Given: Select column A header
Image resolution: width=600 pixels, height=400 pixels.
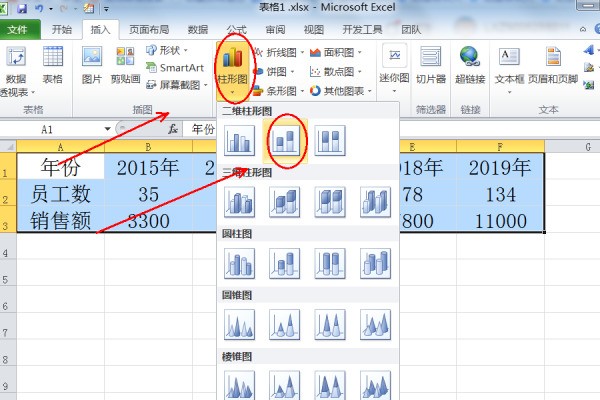Looking at the screenshot, I should (60, 147).
